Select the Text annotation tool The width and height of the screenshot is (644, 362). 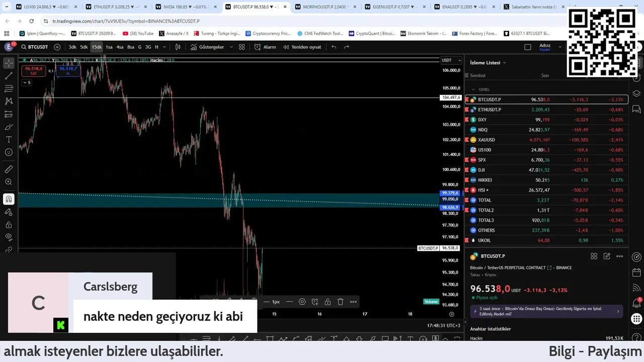pyautogui.click(x=9, y=139)
